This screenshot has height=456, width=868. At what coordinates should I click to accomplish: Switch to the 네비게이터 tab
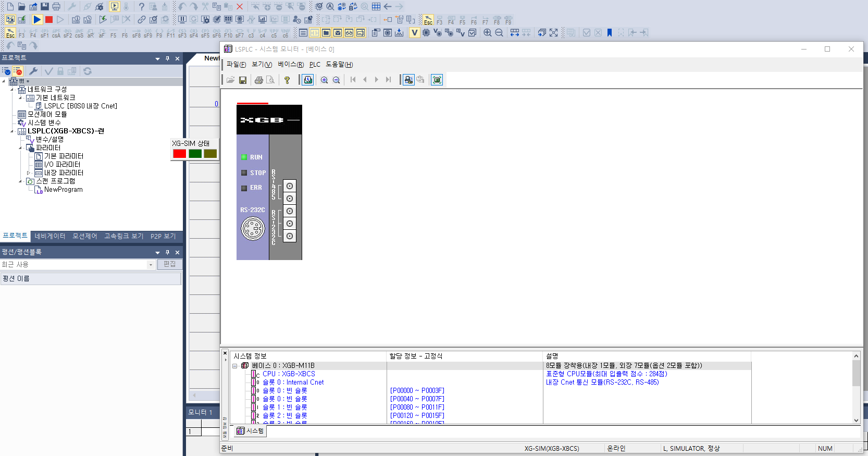click(50, 236)
